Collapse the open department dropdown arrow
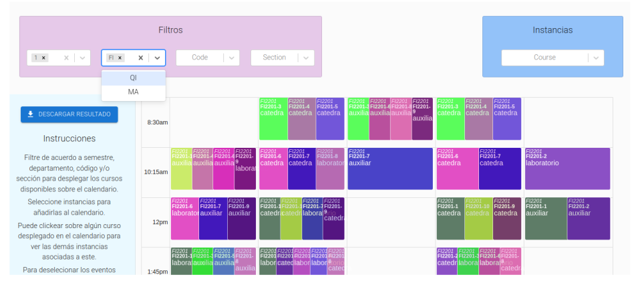644x285 pixels. click(x=157, y=58)
